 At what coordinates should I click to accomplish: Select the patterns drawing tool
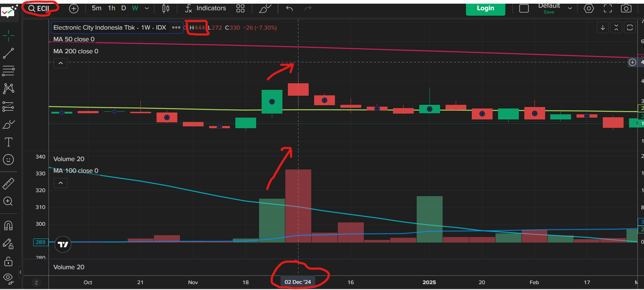(8, 88)
